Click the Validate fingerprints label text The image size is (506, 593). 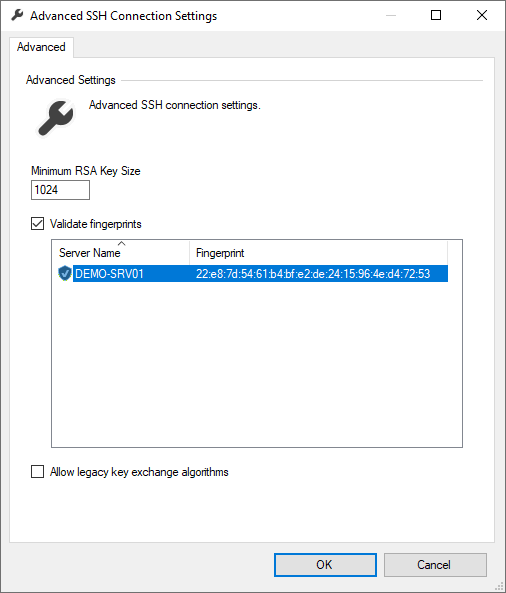pyautogui.click(x=96, y=224)
